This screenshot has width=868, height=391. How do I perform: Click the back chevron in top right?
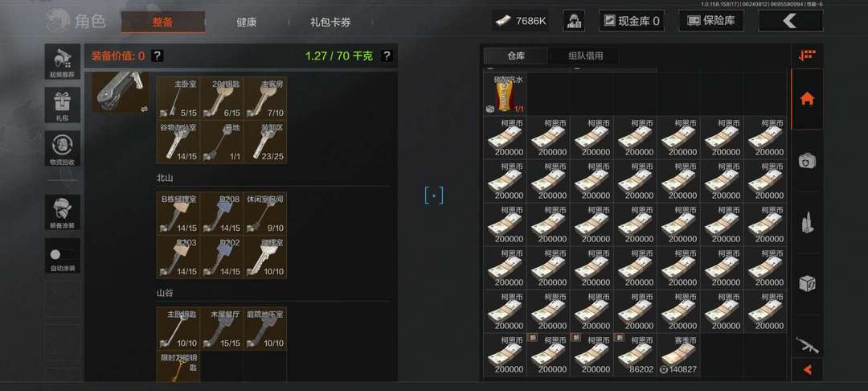[790, 21]
